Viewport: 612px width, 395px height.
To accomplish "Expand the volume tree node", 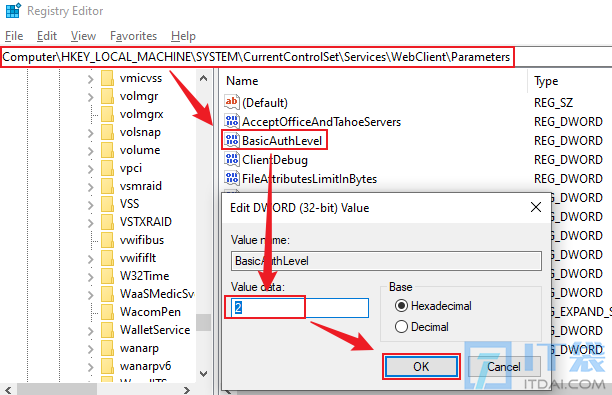I will [x=91, y=151].
